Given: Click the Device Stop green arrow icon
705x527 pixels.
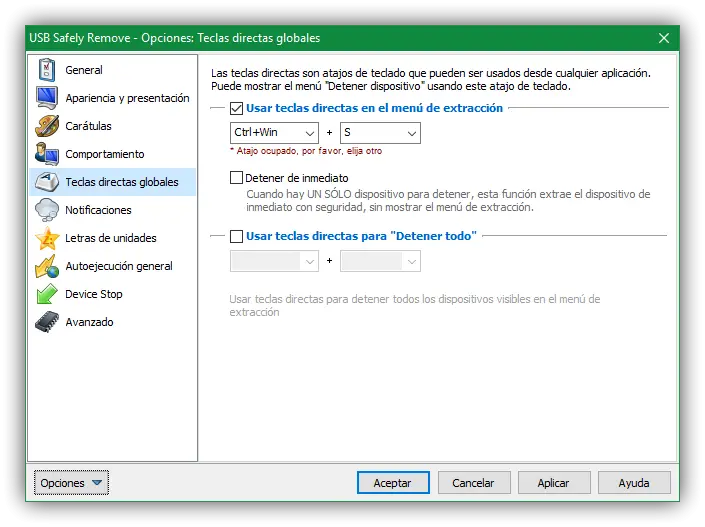Looking at the screenshot, I should pyautogui.click(x=47, y=294).
